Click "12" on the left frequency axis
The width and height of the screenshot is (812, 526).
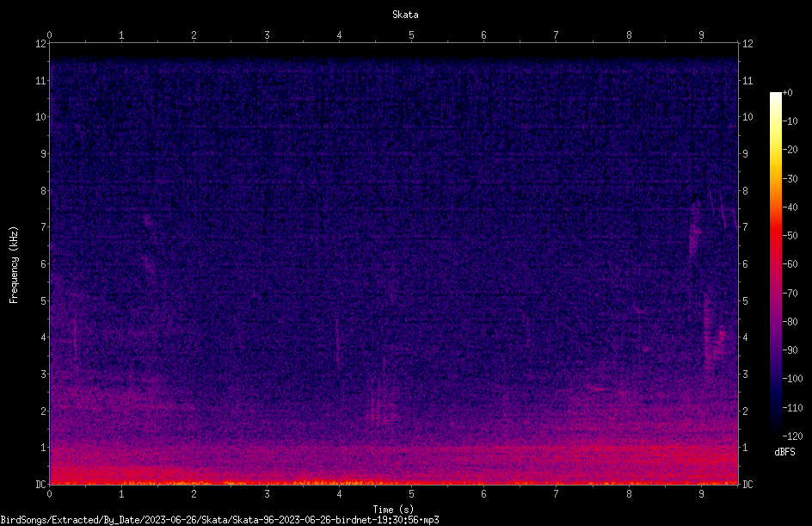(40, 44)
